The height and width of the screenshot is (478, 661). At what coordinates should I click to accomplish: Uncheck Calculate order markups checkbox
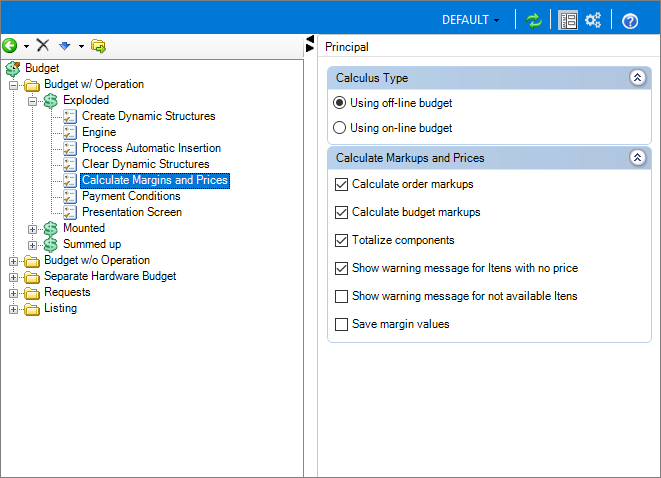point(341,184)
